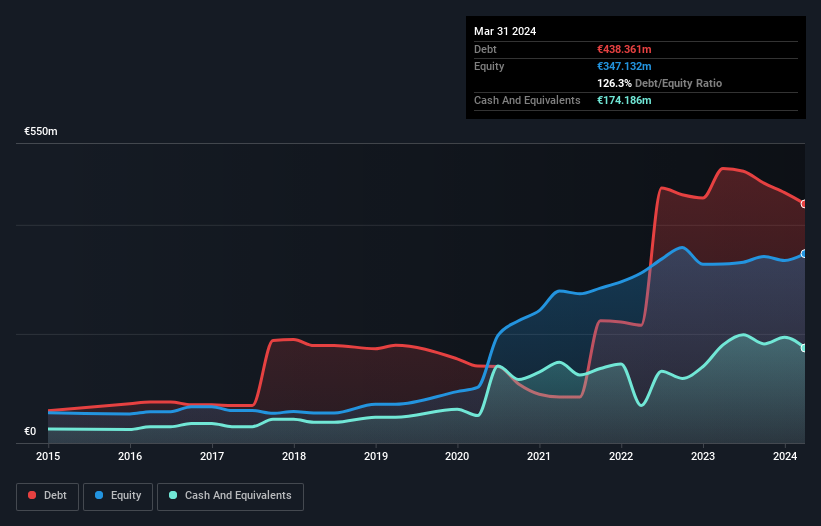Screen dimensions: 821x526
Task: Click the €174.186m cash value in tooltip
Action: (624, 100)
